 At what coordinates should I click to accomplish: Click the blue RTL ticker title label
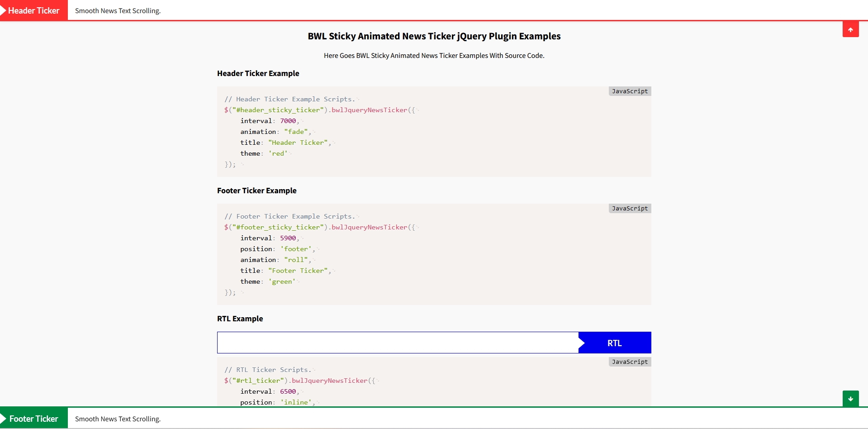point(614,343)
